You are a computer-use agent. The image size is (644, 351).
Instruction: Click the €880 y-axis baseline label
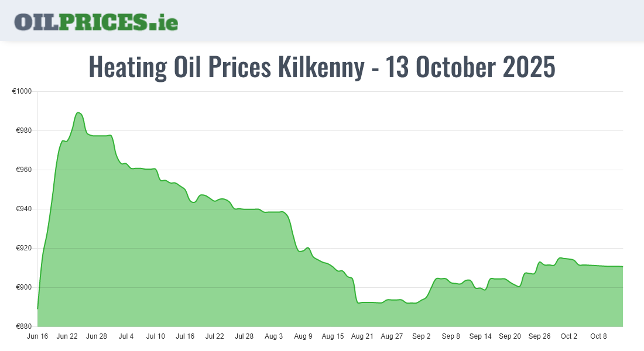coord(23,326)
